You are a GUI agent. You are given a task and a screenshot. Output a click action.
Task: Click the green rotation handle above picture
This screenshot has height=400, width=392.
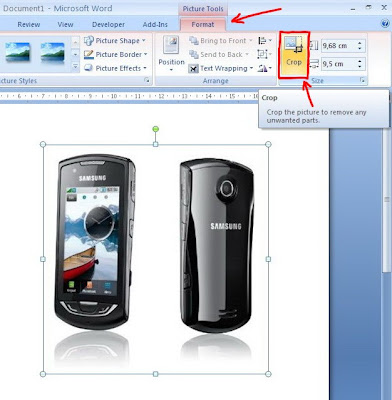(x=155, y=129)
